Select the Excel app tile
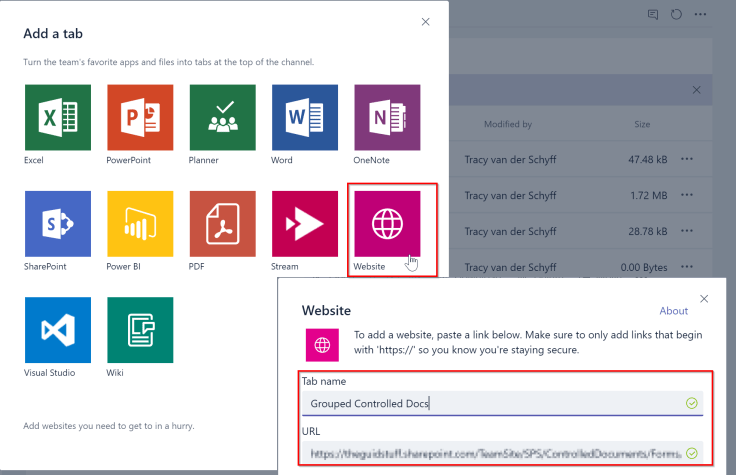 coord(57,117)
